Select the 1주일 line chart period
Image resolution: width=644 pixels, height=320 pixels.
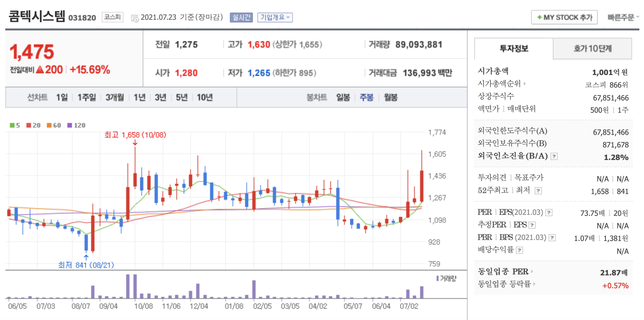87,97
